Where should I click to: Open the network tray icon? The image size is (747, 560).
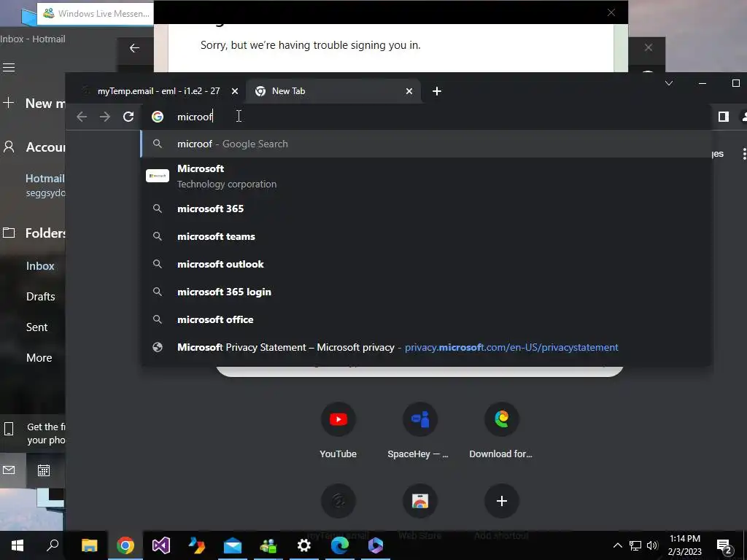tap(635, 545)
